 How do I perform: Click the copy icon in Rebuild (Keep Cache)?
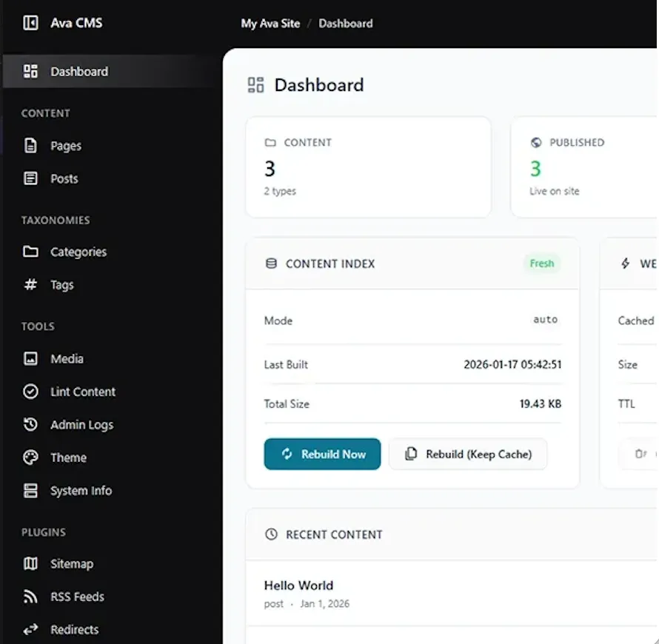[x=411, y=454]
